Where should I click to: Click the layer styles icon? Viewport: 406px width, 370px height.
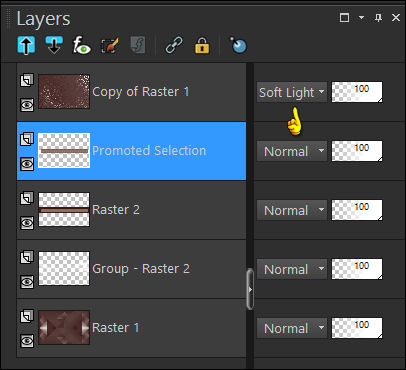[138, 45]
